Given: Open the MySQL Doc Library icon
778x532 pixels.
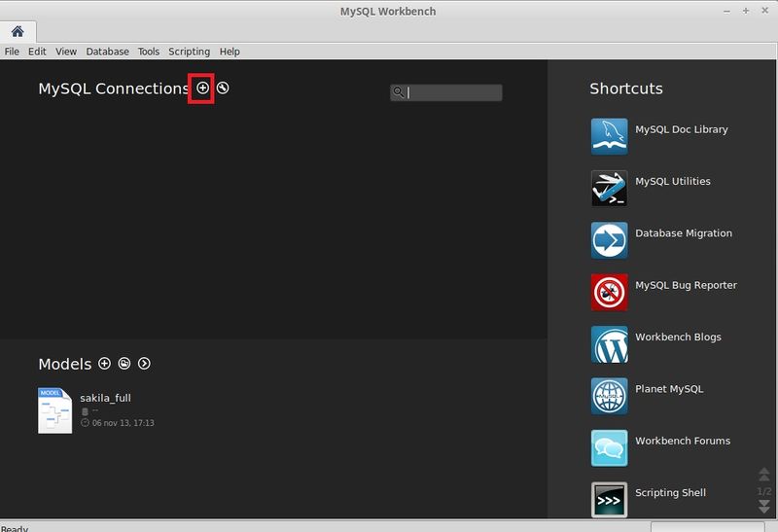Looking at the screenshot, I should click(x=610, y=136).
